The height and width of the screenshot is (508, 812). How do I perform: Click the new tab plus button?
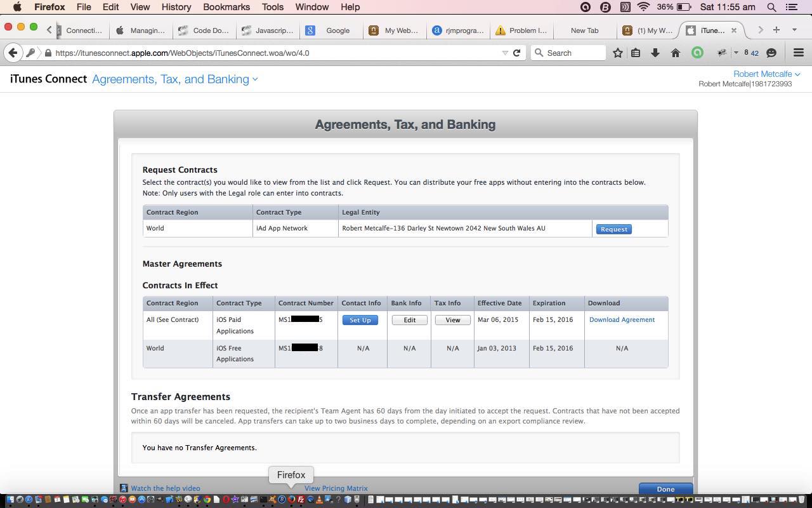776,30
